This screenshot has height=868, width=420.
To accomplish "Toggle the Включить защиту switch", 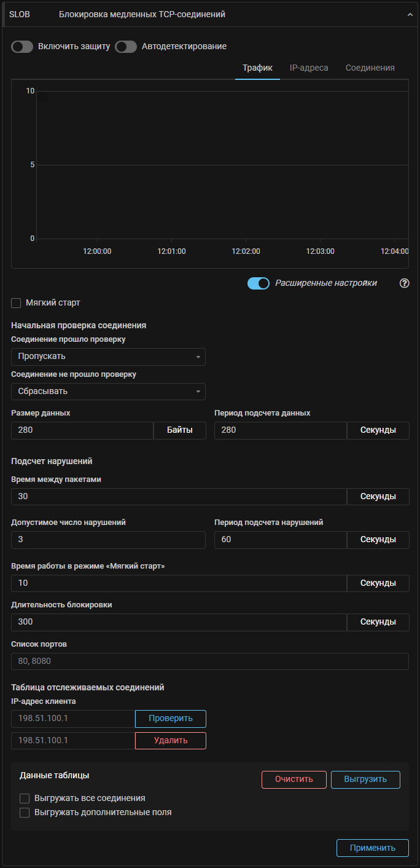I will point(22,47).
